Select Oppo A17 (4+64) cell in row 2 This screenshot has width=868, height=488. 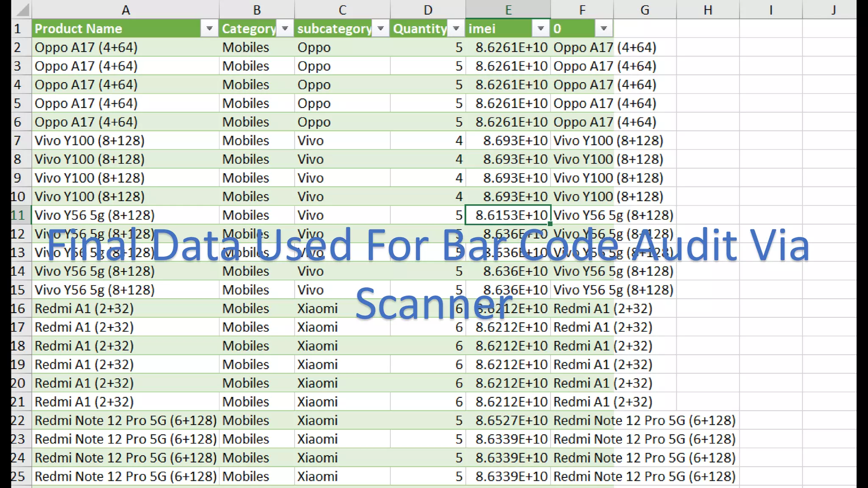125,47
